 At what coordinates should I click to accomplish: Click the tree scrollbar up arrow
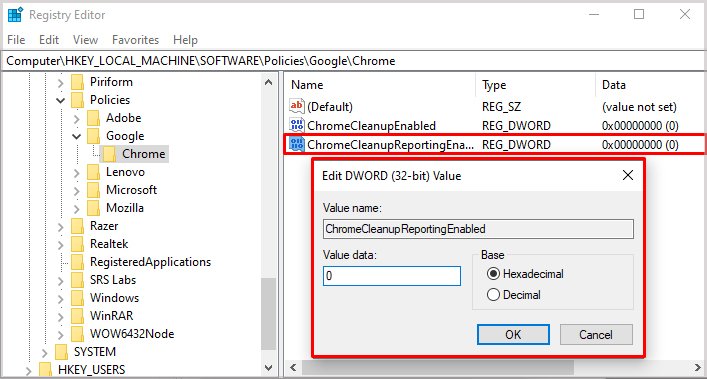[268, 82]
